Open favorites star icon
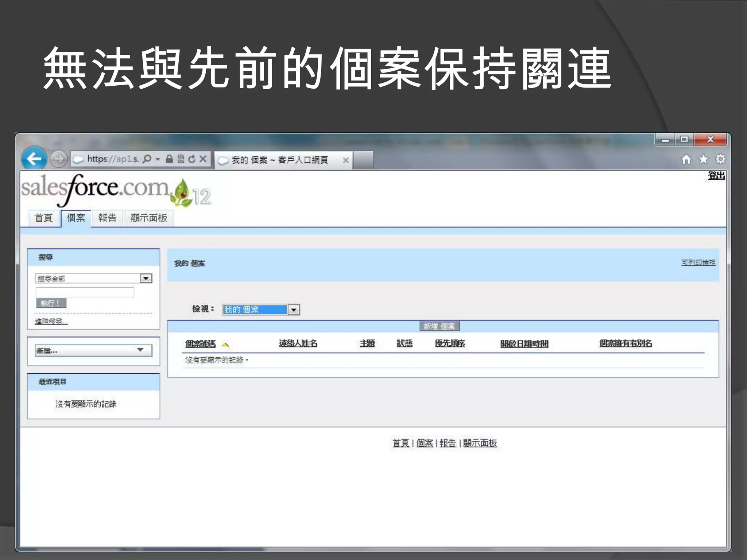 pos(703,159)
